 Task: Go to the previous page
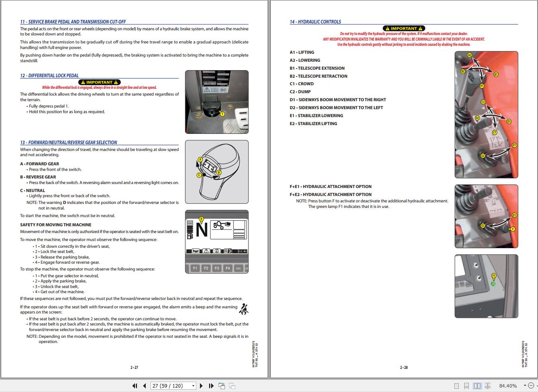[144, 386]
